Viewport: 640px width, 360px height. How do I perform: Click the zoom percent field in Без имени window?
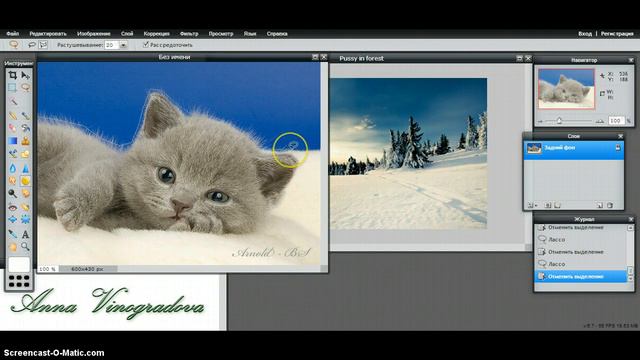coord(48,269)
